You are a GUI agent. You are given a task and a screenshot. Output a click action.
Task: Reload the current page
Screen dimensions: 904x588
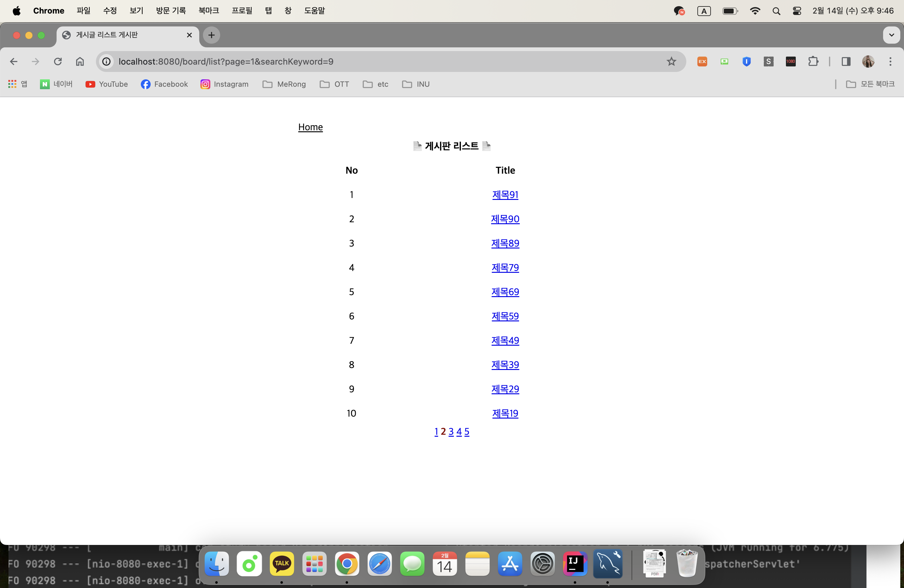(58, 62)
